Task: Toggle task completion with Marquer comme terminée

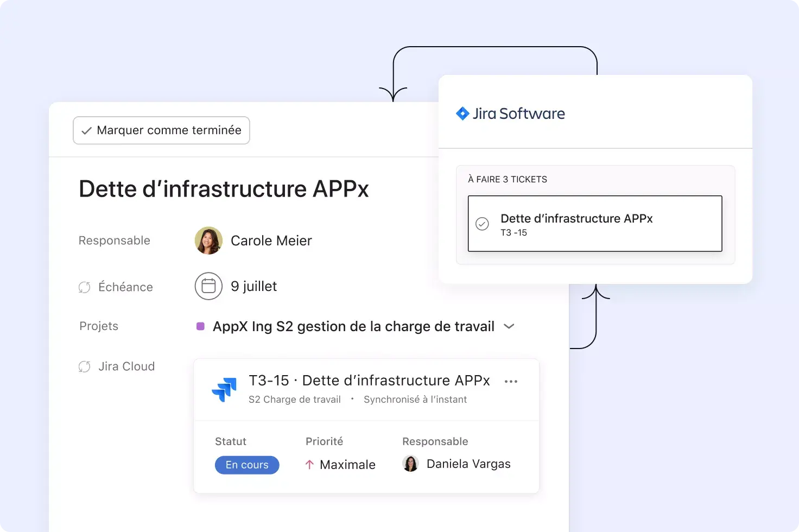Action: (161, 130)
